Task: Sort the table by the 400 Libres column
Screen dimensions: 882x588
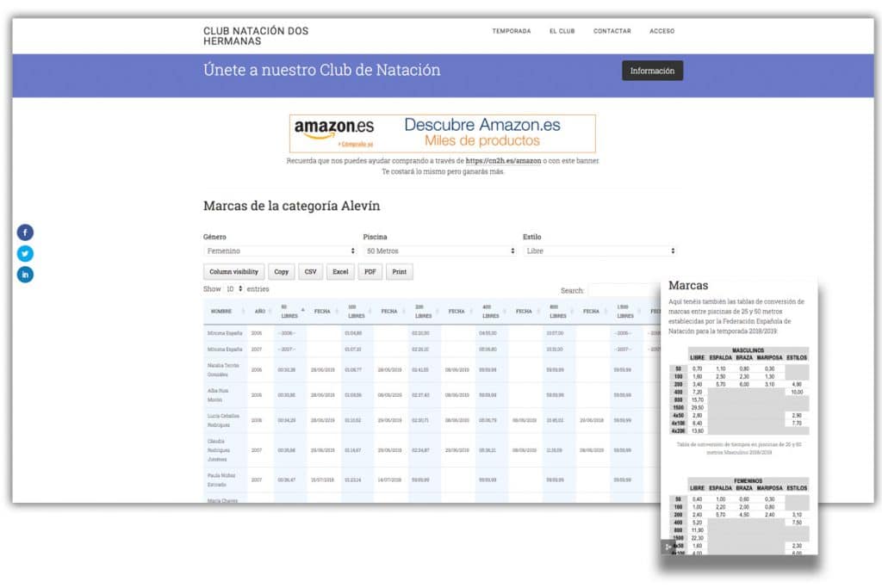Action: [x=490, y=311]
